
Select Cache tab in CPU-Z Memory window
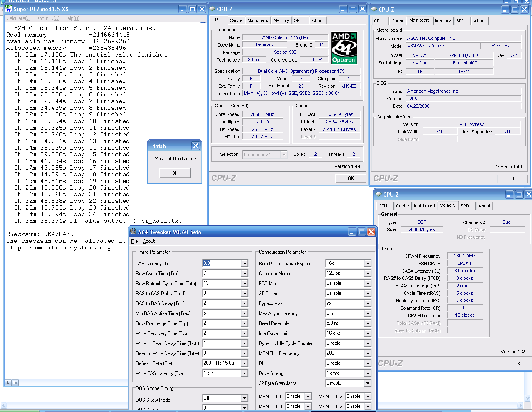point(402,206)
